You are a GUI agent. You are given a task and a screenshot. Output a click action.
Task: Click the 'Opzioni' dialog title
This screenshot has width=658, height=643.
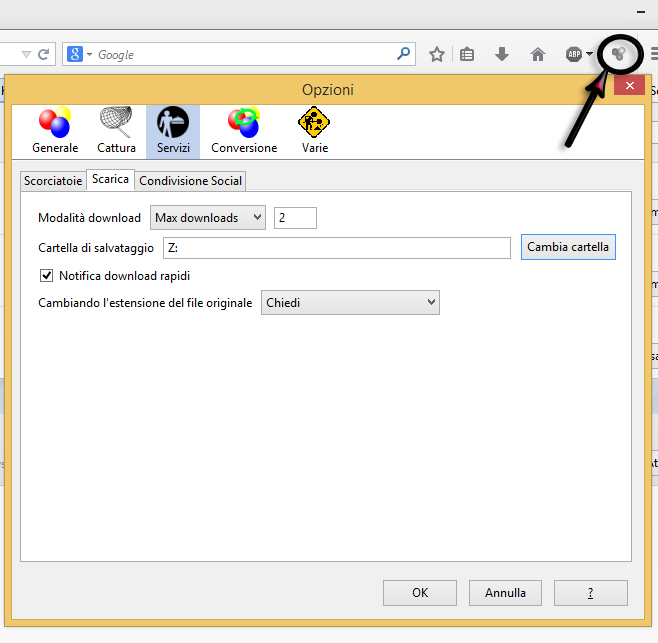[x=328, y=90]
